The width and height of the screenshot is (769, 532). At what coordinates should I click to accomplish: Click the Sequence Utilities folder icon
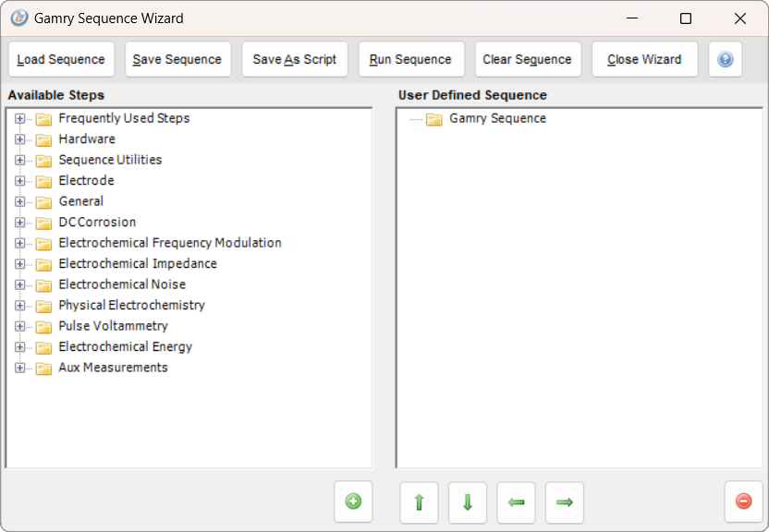[x=43, y=161]
